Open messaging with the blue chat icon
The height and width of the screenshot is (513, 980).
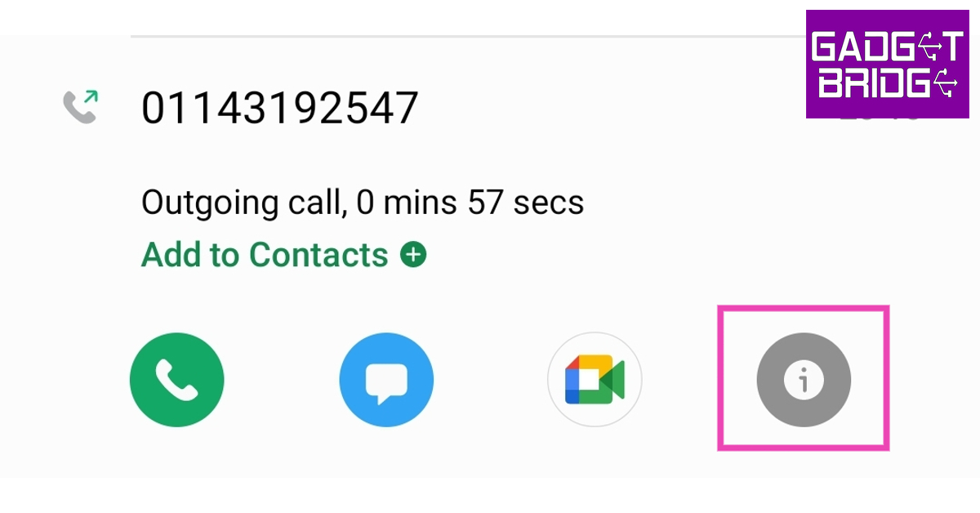pos(386,381)
